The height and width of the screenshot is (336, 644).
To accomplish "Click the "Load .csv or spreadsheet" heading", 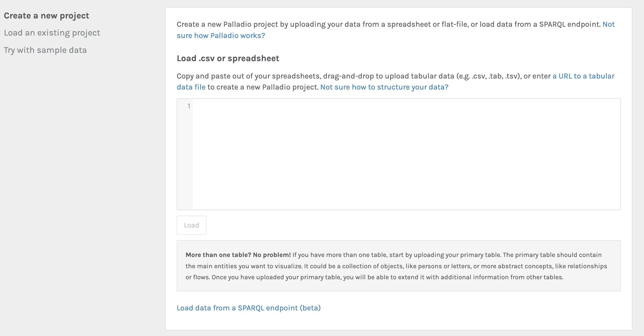I will tap(228, 58).
